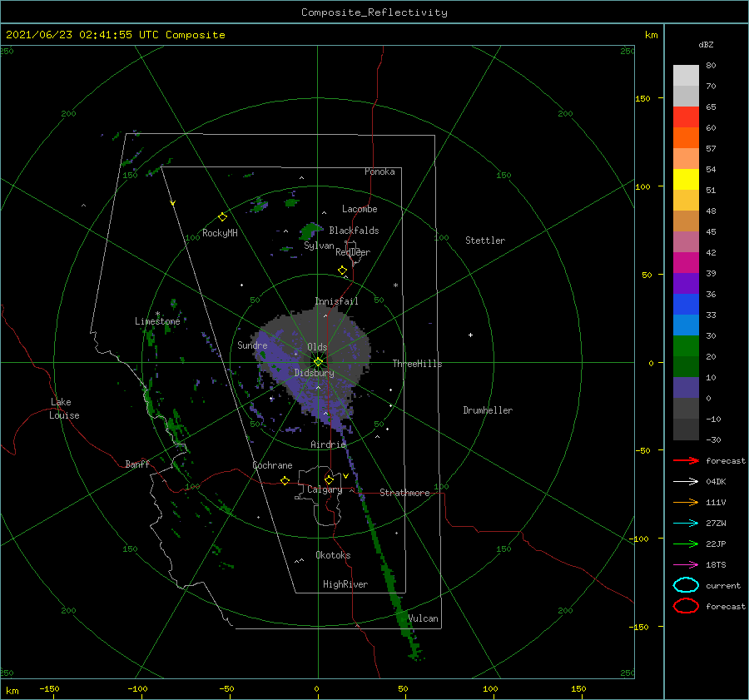Click the Ponoka label
The height and width of the screenshot is (700, 749).
click(379, 171)
